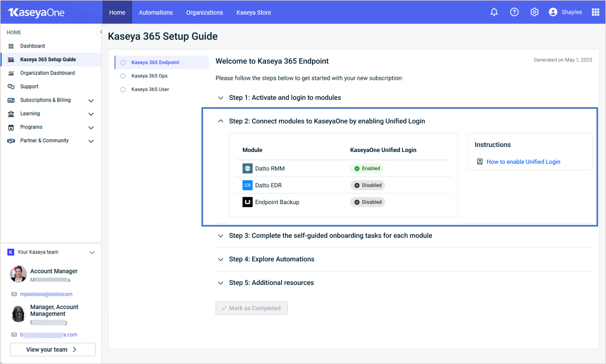Expand Step 4: Explore Automations
Viewport: 606px width, 364px height.
[271, 259]
